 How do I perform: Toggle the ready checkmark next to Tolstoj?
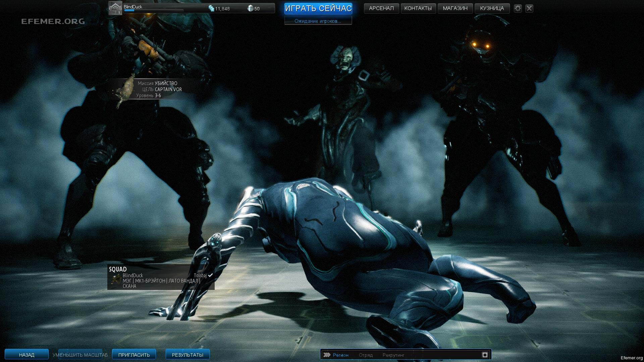click(210, 275)
